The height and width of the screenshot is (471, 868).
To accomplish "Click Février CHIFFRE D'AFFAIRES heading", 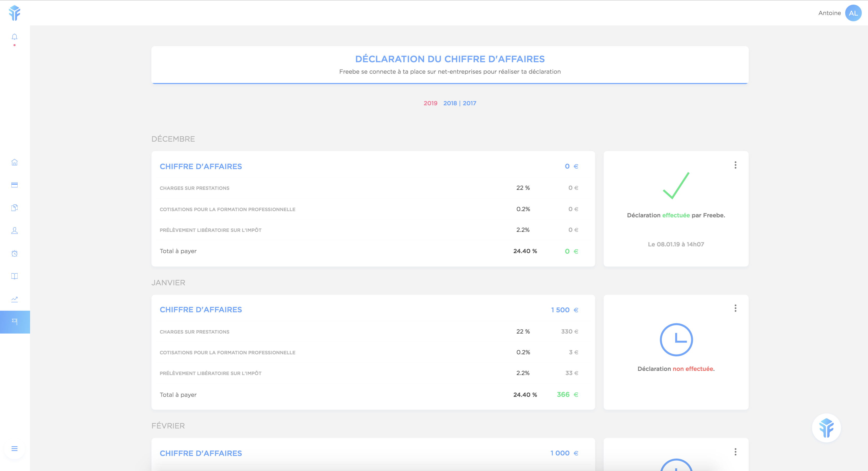I will [x=201, y=453].
